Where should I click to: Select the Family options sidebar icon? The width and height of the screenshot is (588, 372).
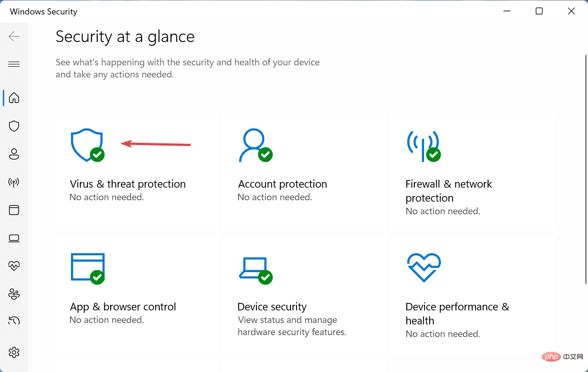click(14, 294)
